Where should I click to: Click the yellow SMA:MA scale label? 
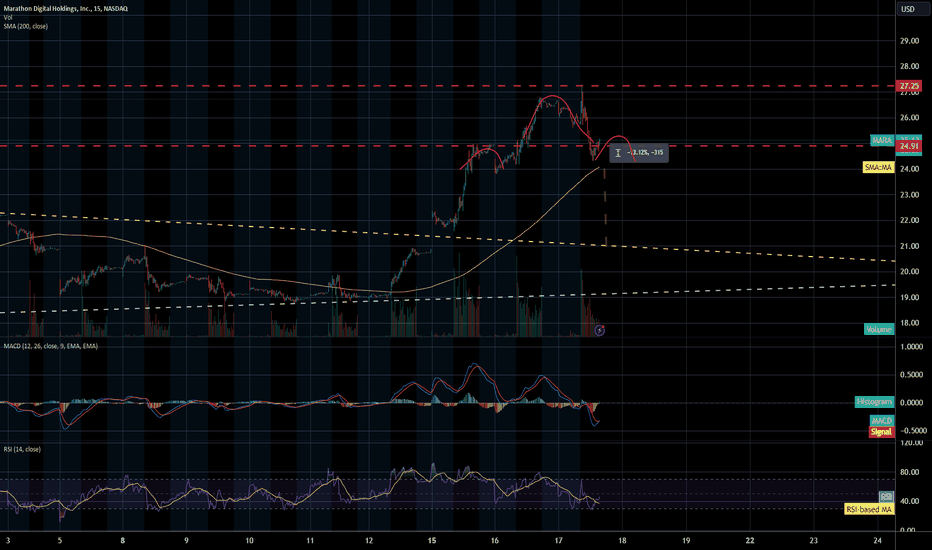878,168
